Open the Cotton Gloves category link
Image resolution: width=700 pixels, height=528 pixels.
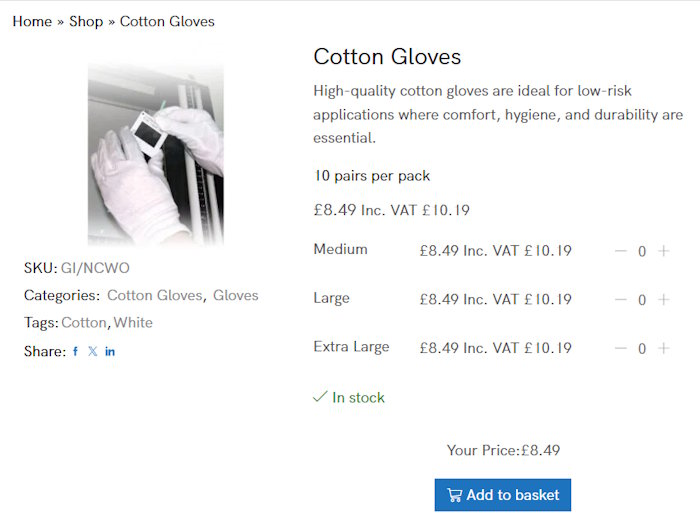pos(154,295)
